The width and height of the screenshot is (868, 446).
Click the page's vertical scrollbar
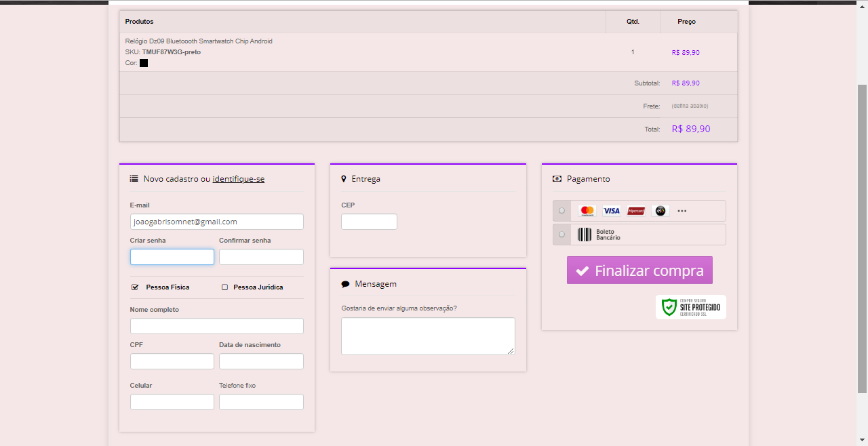click(862, 237)
